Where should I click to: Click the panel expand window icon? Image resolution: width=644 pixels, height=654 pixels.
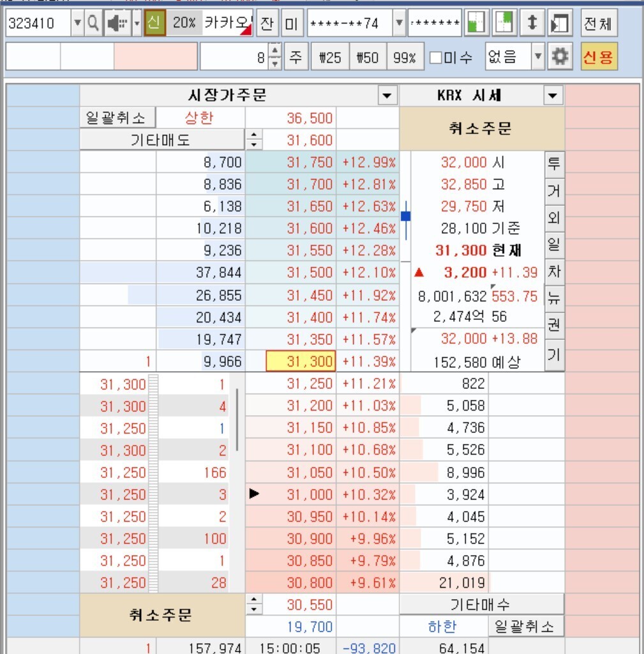coord(559,22)
